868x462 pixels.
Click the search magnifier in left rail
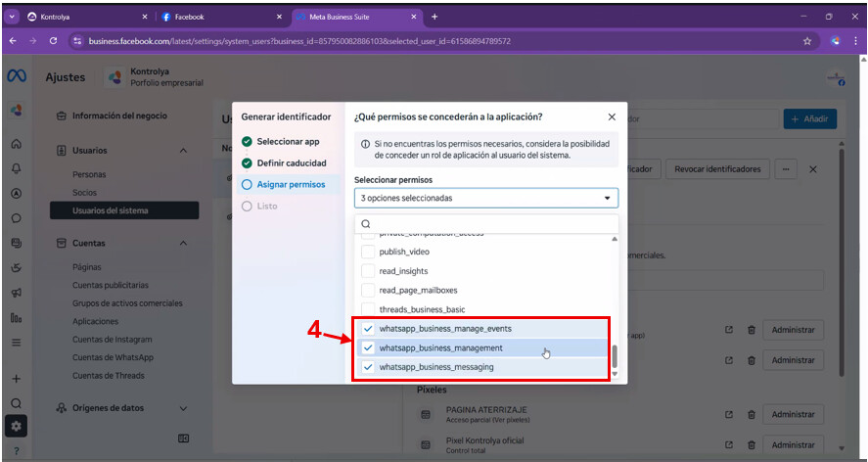(16, 402)
